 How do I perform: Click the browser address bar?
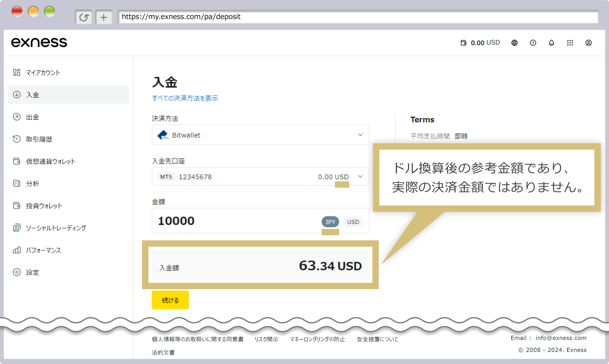point(358,17)
